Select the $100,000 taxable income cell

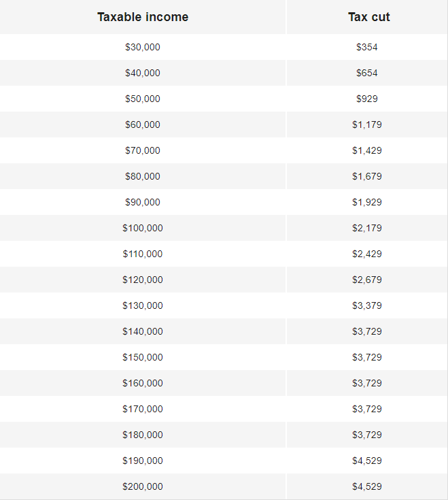143,228
